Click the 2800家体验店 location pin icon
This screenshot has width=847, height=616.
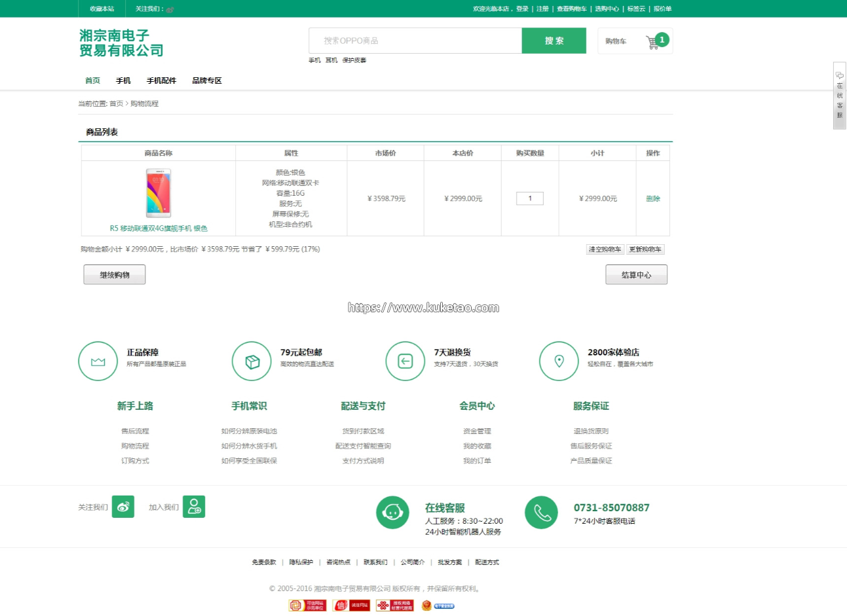[559, 361]
